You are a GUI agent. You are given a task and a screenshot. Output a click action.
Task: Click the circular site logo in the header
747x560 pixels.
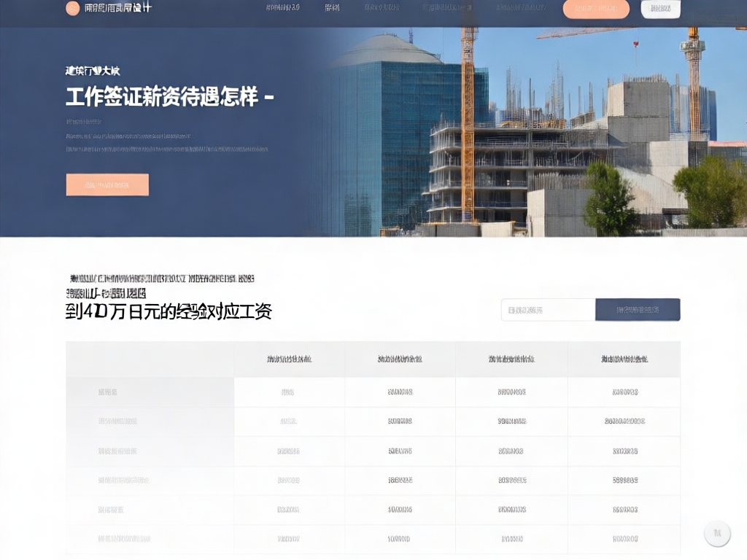[x=71, y=9]
